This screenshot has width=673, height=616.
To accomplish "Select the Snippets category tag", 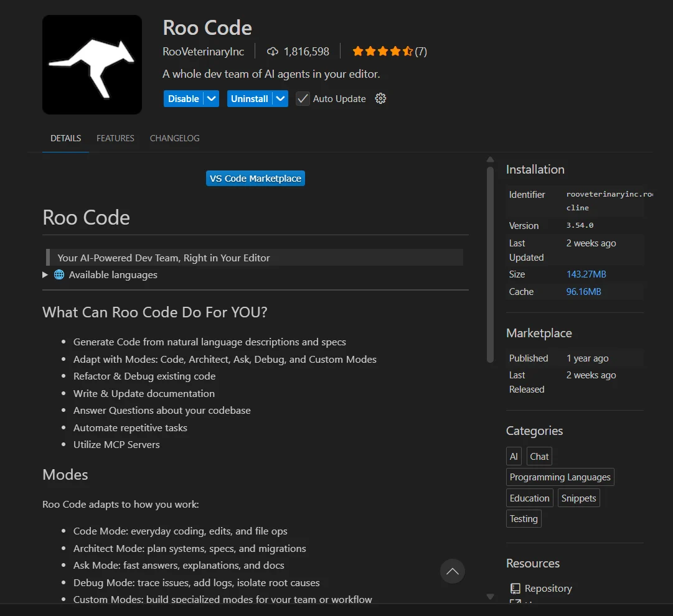I will [578, 498].
